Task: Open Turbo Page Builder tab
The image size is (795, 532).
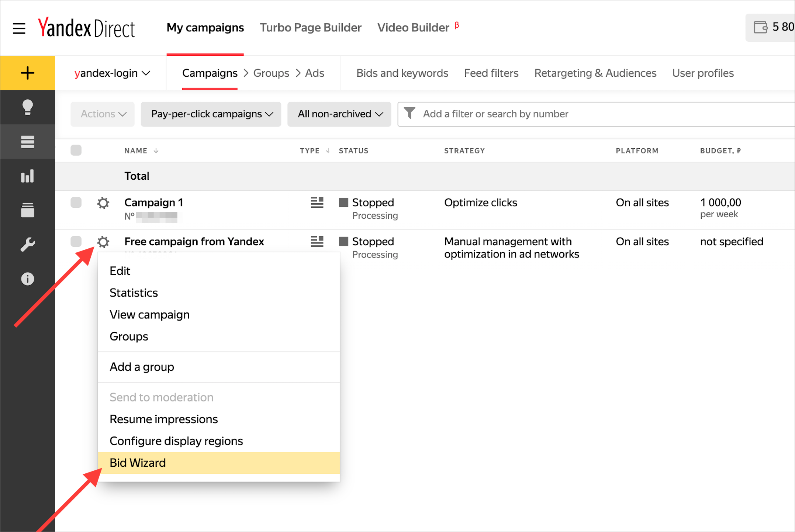Action: pos(311,28)
